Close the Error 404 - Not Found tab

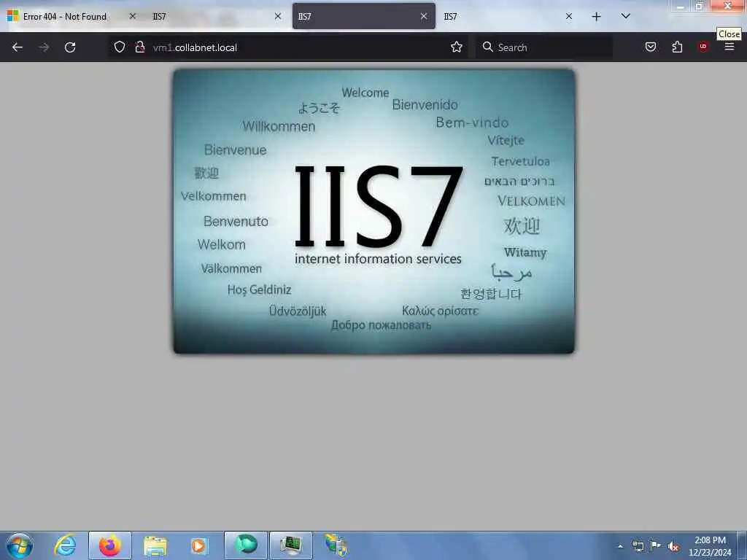click(133, 16)
